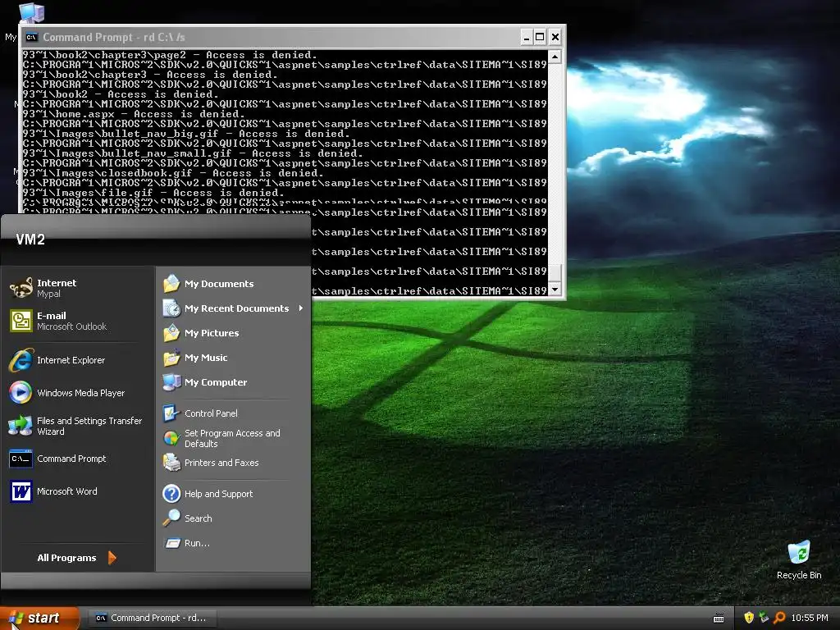Image resolution: width=840 pixels, height=630 pixels.
Task: Select Command Prompt taskbar button
Action: point(151,618)
